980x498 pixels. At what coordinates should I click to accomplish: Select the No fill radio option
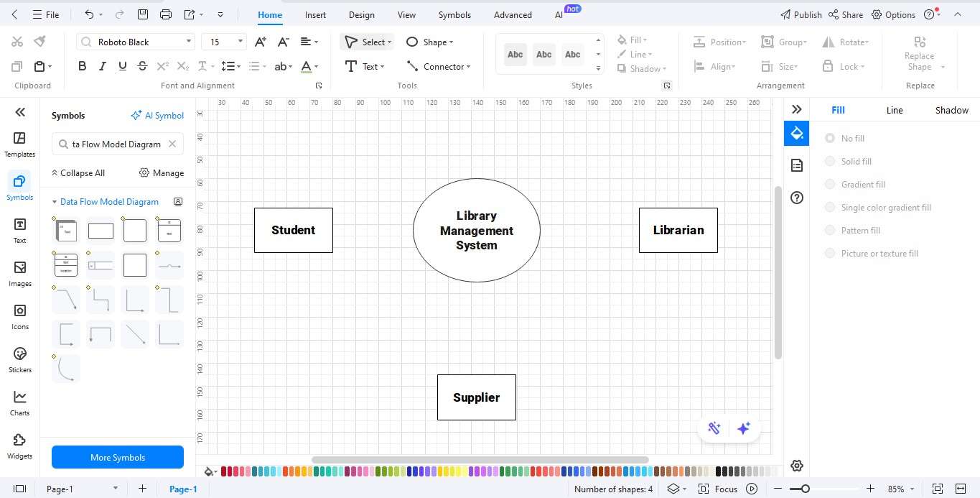click(x=830, y=138)
